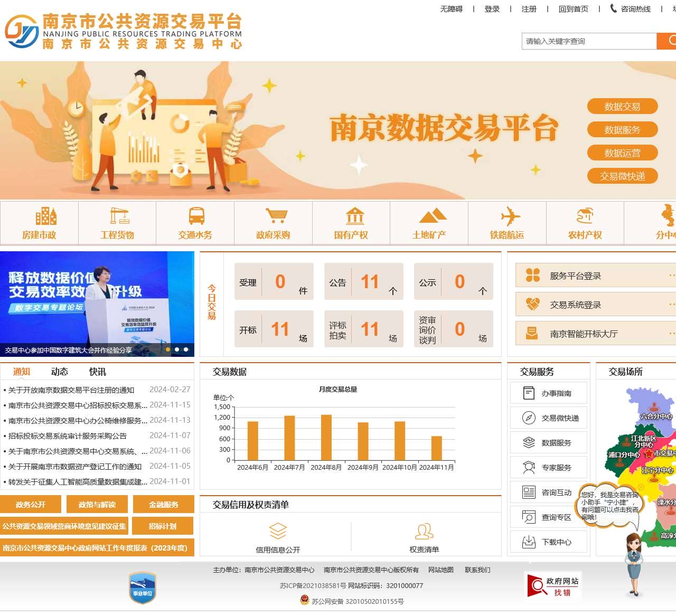Open the 房建市政 building category icon

pyautogui.click(x=46, y=216)
